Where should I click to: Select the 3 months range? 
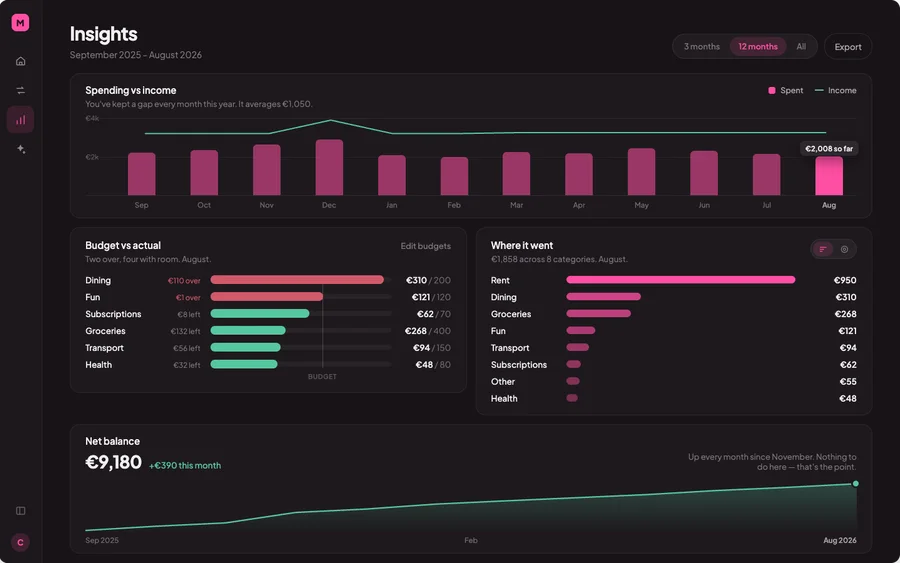tap(701, 46)
